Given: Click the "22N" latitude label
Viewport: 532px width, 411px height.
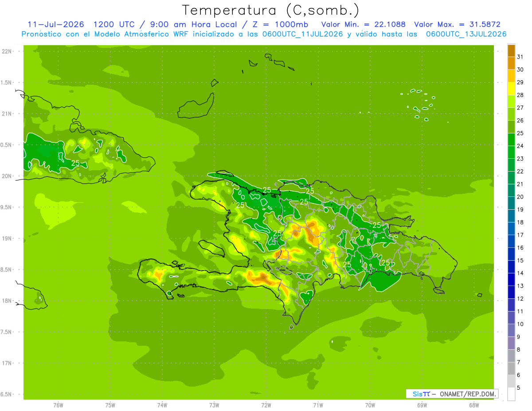Looking at the screenshot, I should 8,51.
